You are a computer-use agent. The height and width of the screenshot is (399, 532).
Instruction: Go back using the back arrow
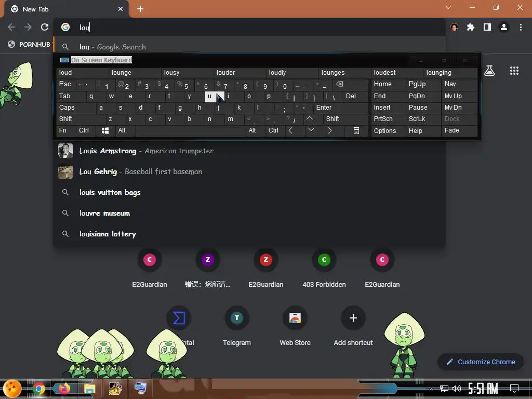pyautogui.click(x=11, y=27)
